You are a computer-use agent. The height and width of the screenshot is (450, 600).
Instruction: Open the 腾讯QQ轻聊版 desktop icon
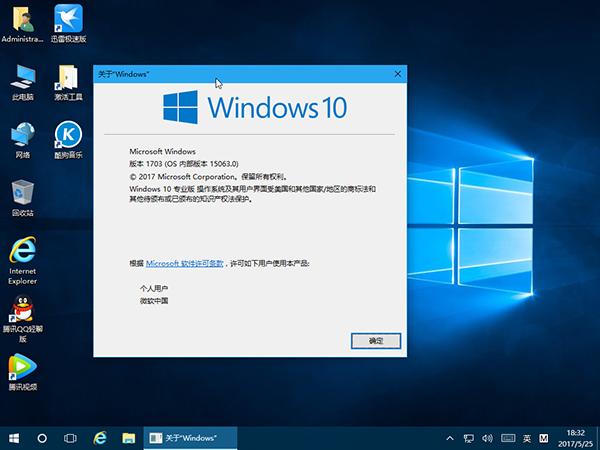[x=22, y=308]
